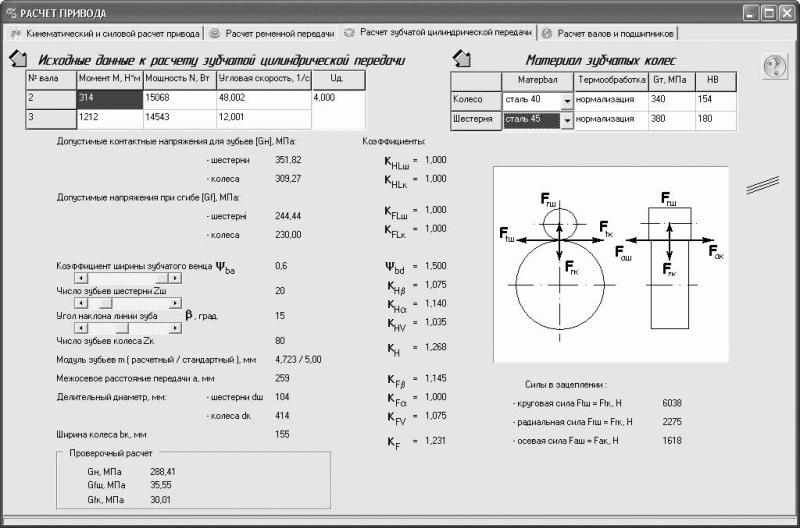Screen dimensions: 800x528
Task: Expand the Колесо material dropdown (сталь 40)
Action: 567,101
